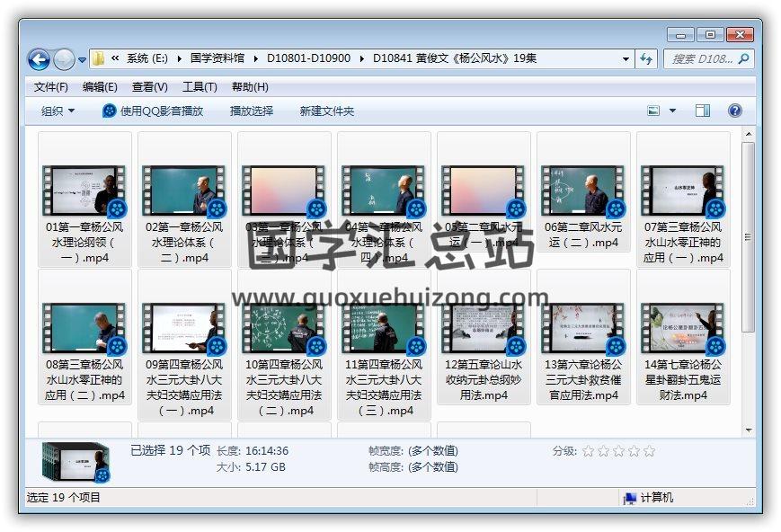
Task: Open the 工具(T) menu
Action: click(x=200, y=87)
